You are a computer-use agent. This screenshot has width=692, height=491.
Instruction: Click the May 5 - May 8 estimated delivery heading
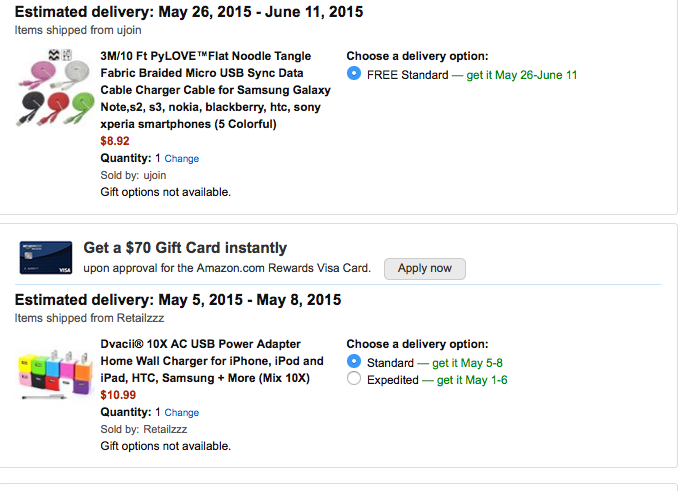[178, 299]
